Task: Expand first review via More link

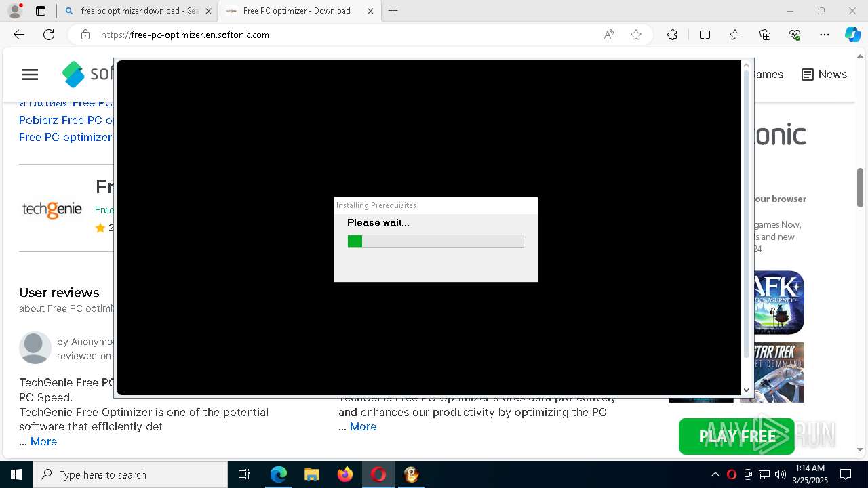Action: coord(43,441)
